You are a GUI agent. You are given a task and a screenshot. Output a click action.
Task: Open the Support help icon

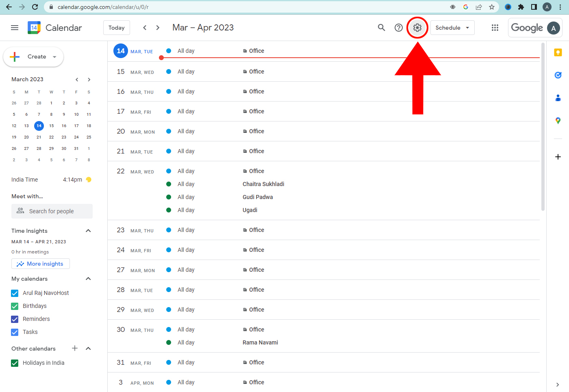pos(399,28)
